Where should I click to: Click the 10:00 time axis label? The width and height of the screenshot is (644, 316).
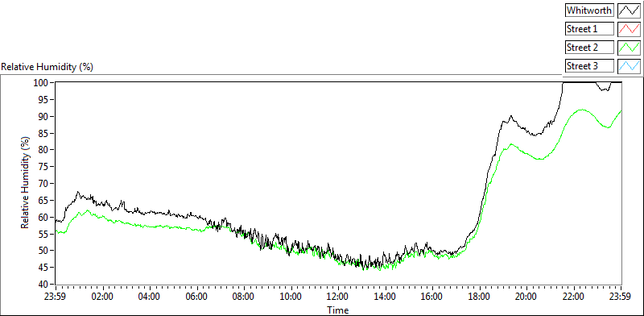291,297
